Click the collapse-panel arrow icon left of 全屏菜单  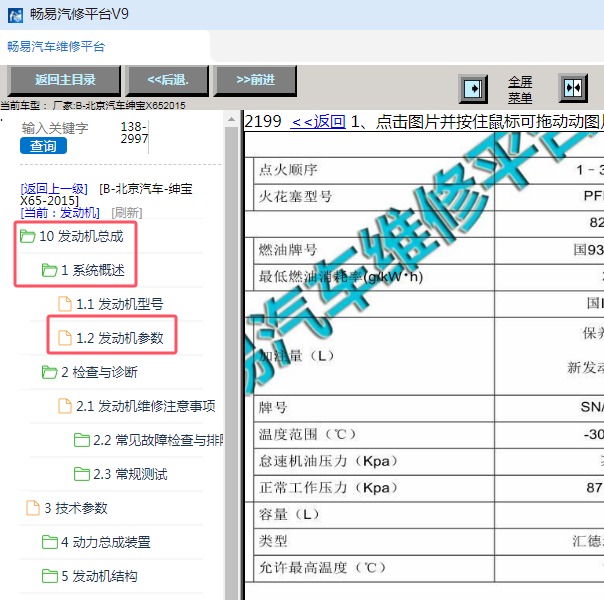pos(473,89)
